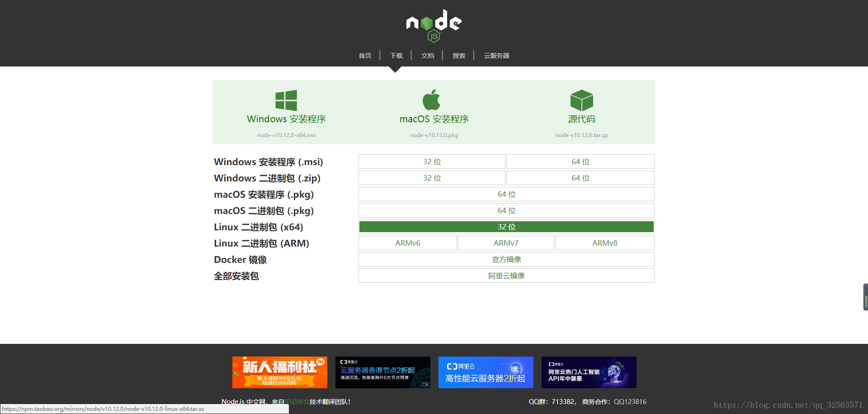The height and width of the screenshot is (414, 868).
Task: Download 32 位 Windows 二进制包 (.zip)
Action: click(x=432, y=178)
